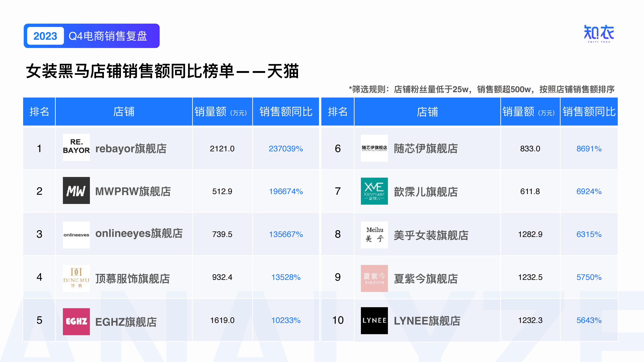Click the slide title 女装黑马店铺销售额同比榜单

click(163, 71)
